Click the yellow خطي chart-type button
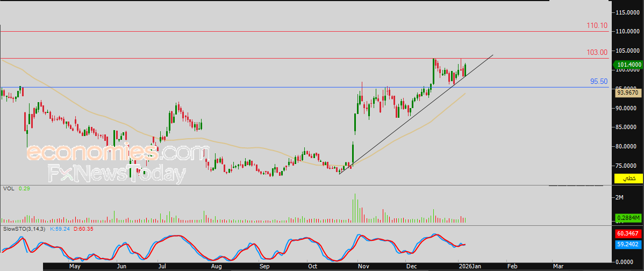The height and width of the screenshot is (271, 644). click(x=628, y=179)
